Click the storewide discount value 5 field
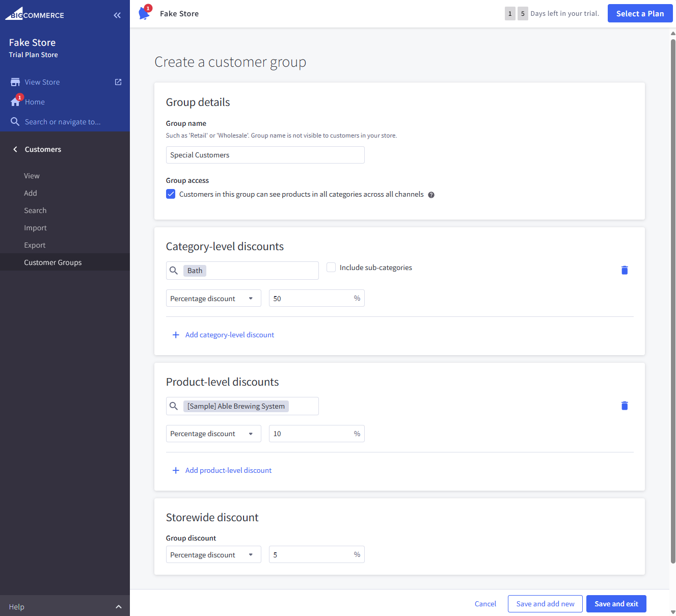Image resolution: width=676 pixels, height=616 pixels. click(316, 554)
